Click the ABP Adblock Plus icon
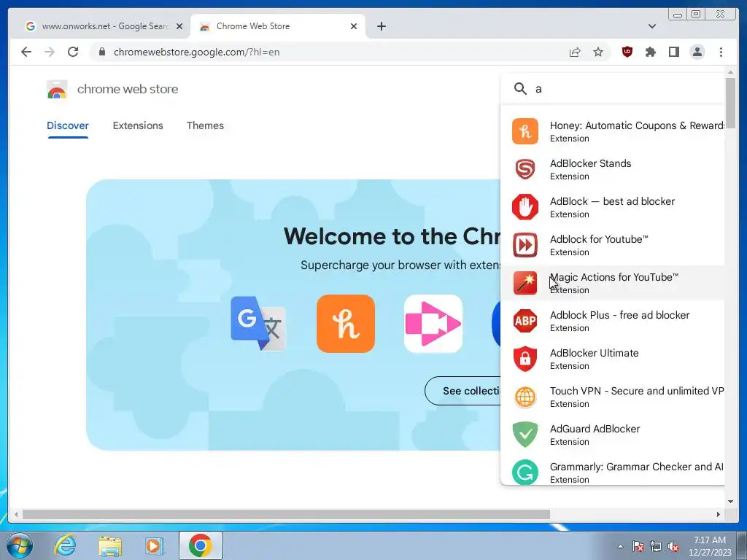Image resolution: width=747 pixels, height=560 pixels. [525, 321]
